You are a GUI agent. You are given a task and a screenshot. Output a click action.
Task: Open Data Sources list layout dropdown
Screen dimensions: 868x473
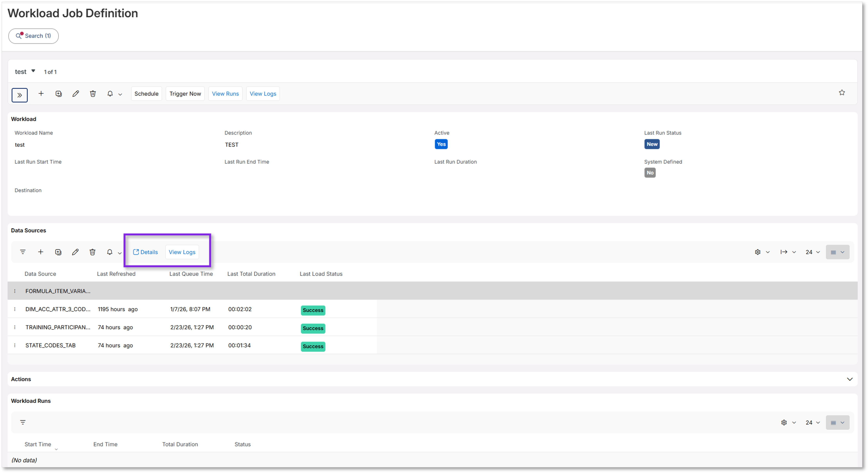click(837, 252)
